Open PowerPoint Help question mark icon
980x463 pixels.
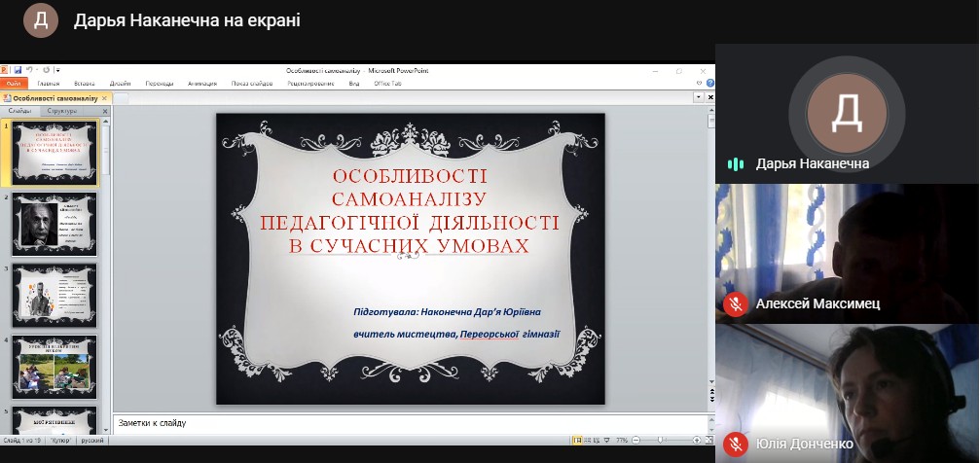pyautogui.click(x=710, y=84)
